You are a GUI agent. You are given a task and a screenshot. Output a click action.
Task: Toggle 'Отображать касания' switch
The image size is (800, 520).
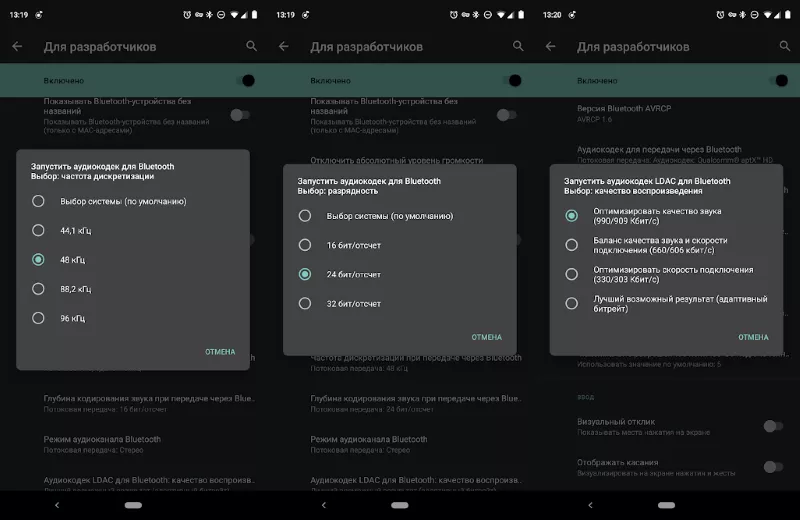pyautogui.click(x=773, y=466)
